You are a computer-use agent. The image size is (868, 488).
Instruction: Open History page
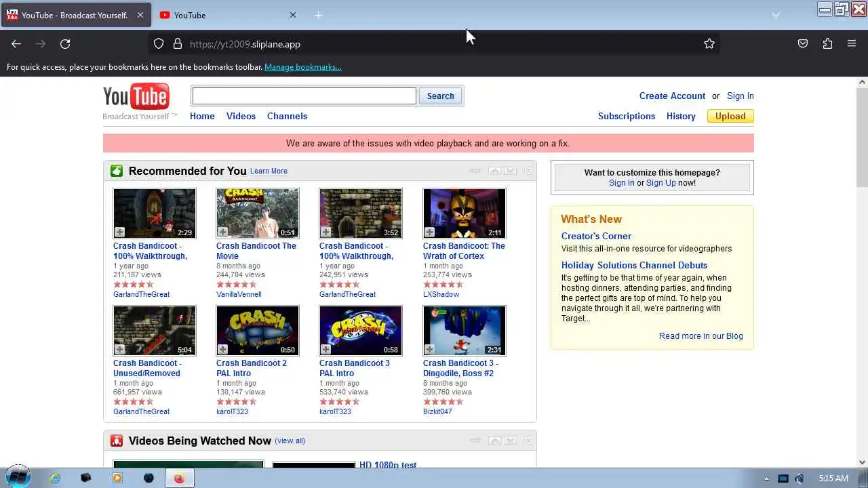[681, 116]
